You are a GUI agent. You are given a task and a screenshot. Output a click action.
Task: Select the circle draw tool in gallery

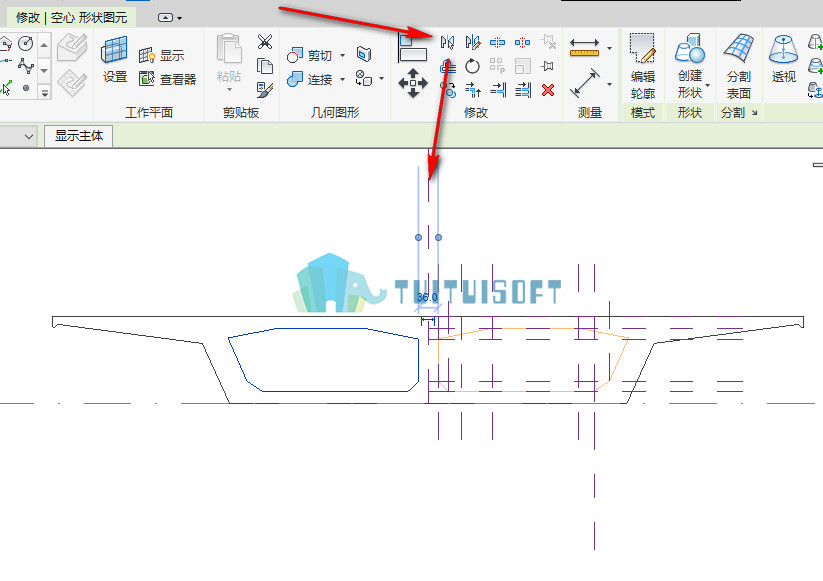coord(26,43)
